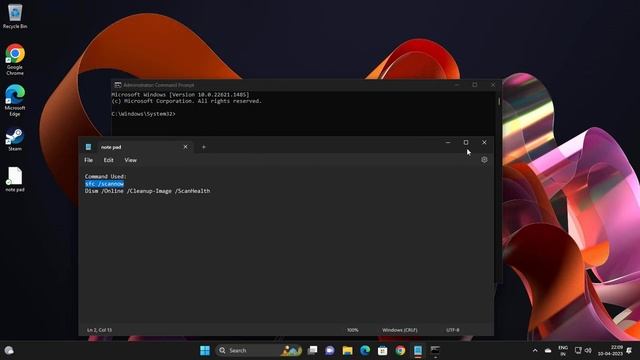Screen dimensions: 640x360
Task: Open network settings tray icon
Action: click(578, 350)
